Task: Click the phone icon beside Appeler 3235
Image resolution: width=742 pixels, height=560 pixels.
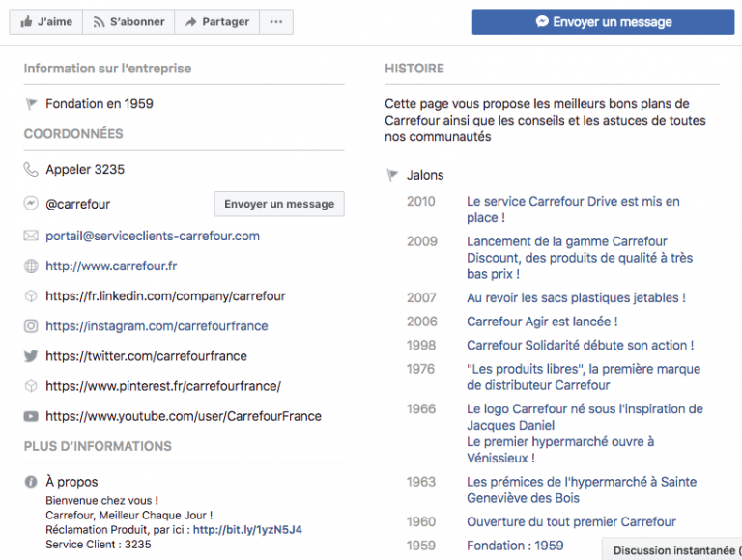Action: [x=31, y=169]
